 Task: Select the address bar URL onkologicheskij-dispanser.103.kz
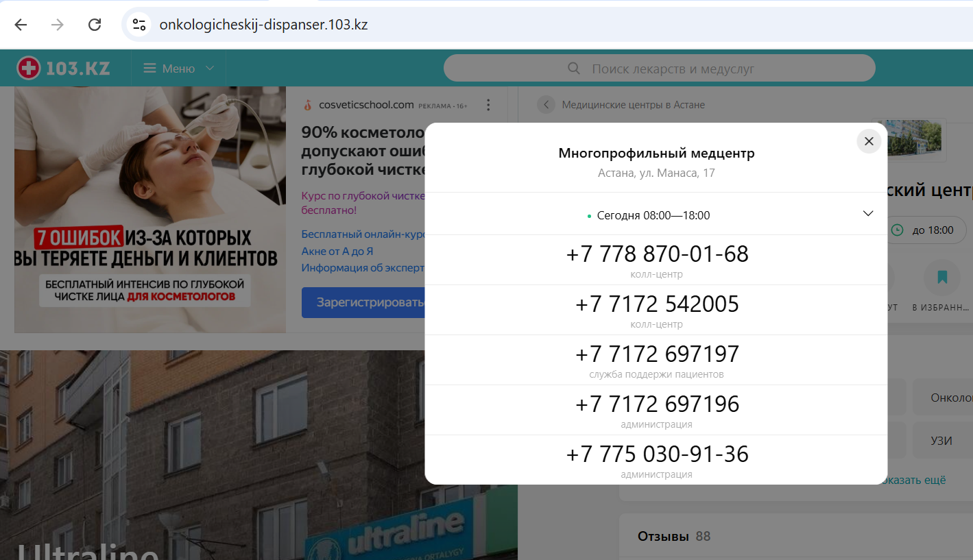coord(263,25)
